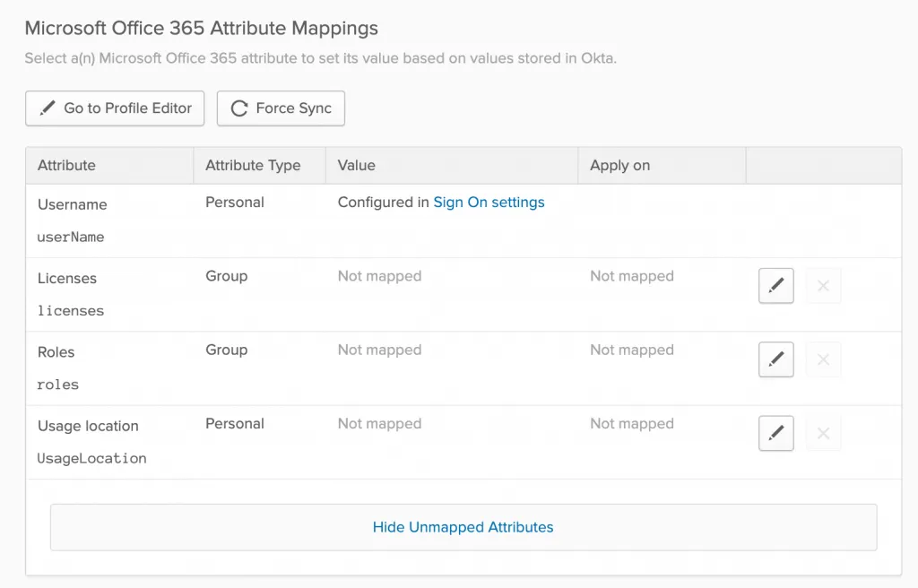Click the Value column header
918x588 pixels.
click(x=356, y=166)
